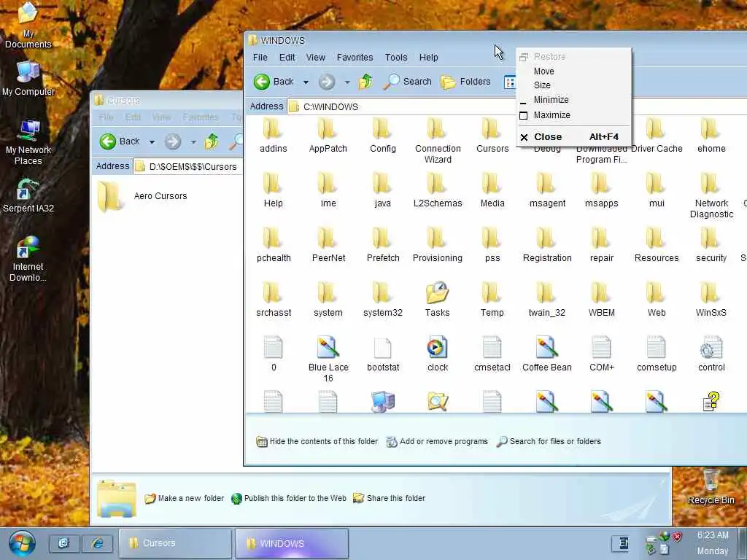Click the language bar EN indicator
This screenshot has height=560, width=747.
pyautogui.click(x=622, y=543)
